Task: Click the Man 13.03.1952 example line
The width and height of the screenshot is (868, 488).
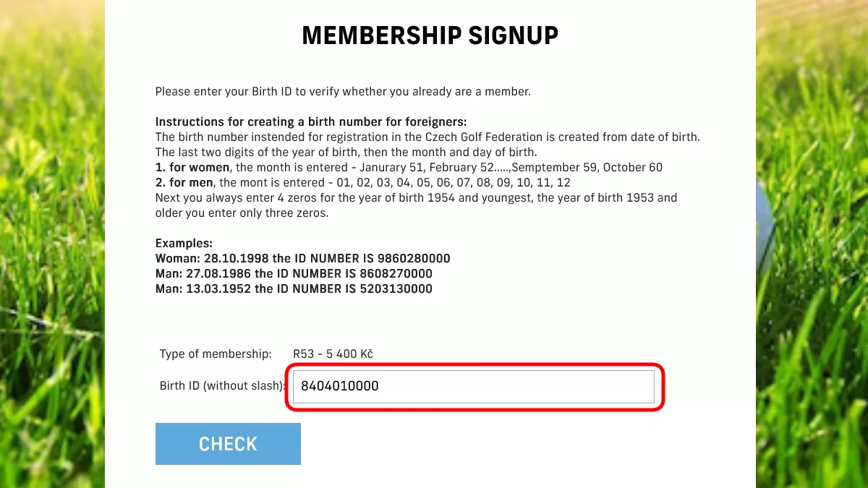Action: (x=294, y=289)
